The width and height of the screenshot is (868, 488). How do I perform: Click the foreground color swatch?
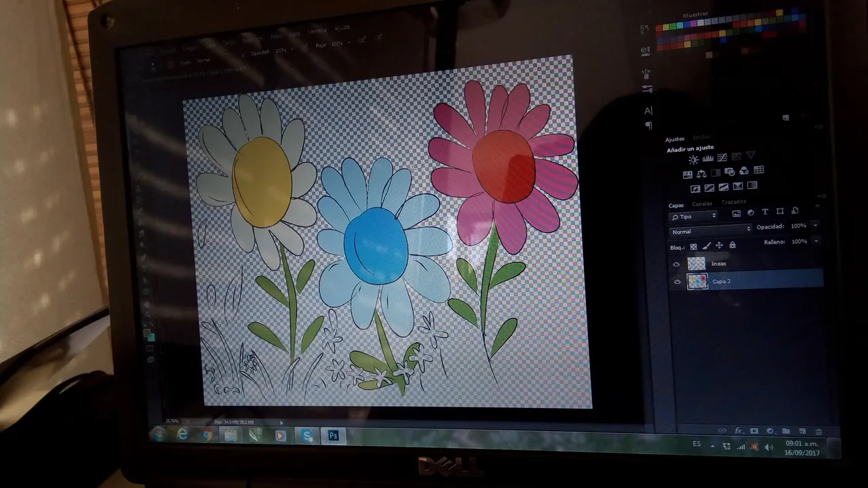pyautogui.click(x=146, y=333)
